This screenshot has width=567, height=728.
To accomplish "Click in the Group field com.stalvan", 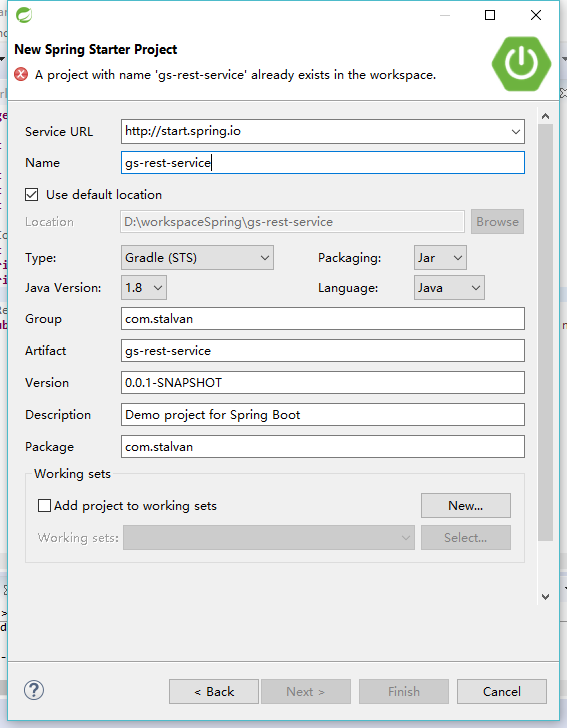I will coord(323,318).
